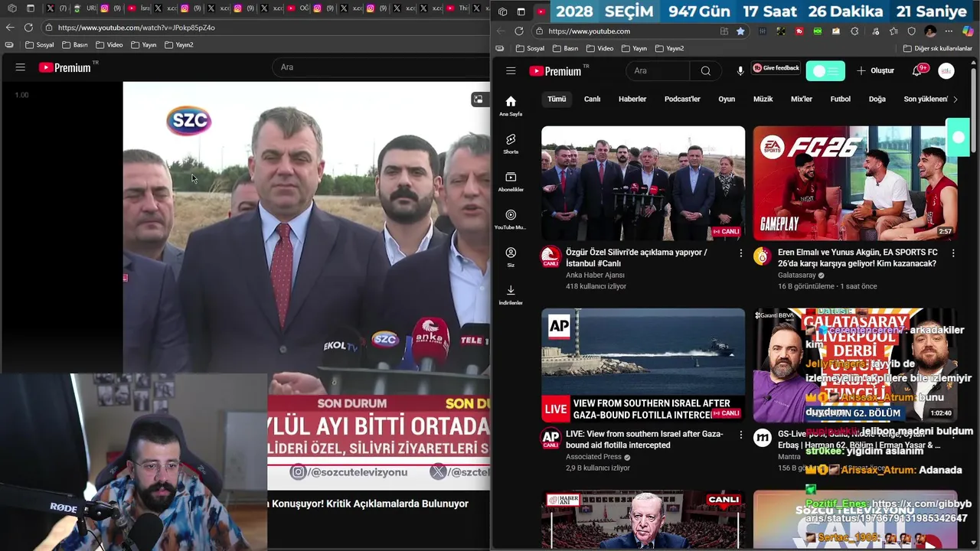The image size is (980, 551).
Task: Open İndirilenler in the YouTube sidebar
Action: [x=511, y=295]
